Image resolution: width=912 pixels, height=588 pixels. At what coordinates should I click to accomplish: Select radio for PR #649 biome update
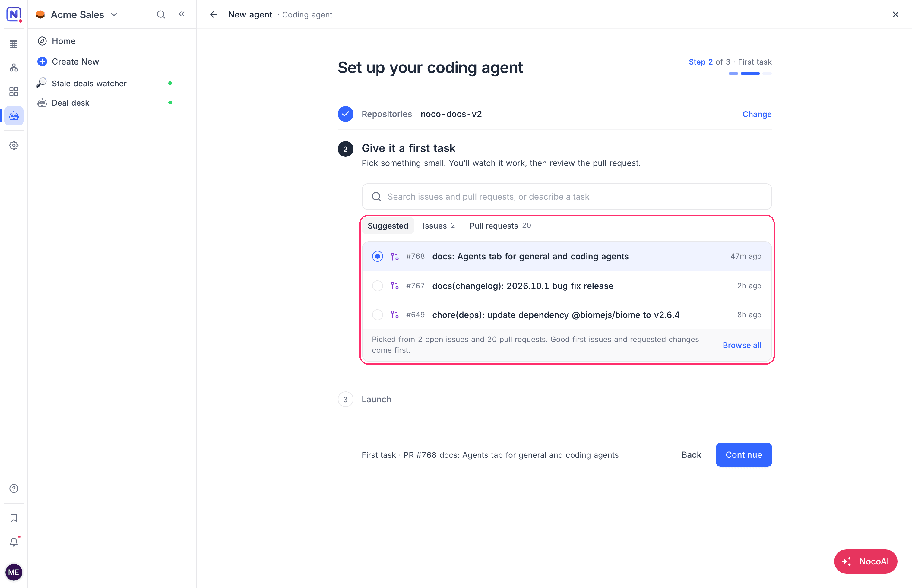pos(377,315)
